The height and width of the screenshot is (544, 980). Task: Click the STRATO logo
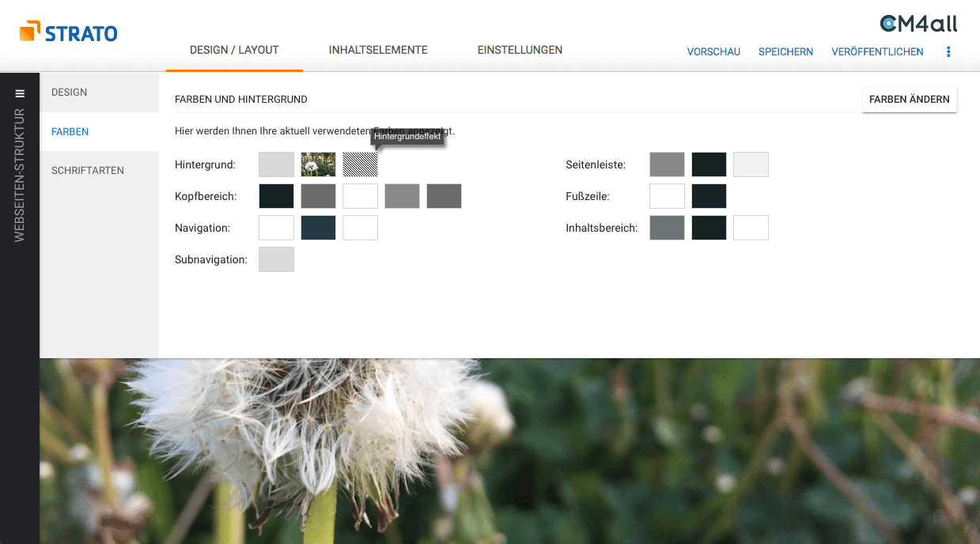pyautogui.click(x=69, y=33)
